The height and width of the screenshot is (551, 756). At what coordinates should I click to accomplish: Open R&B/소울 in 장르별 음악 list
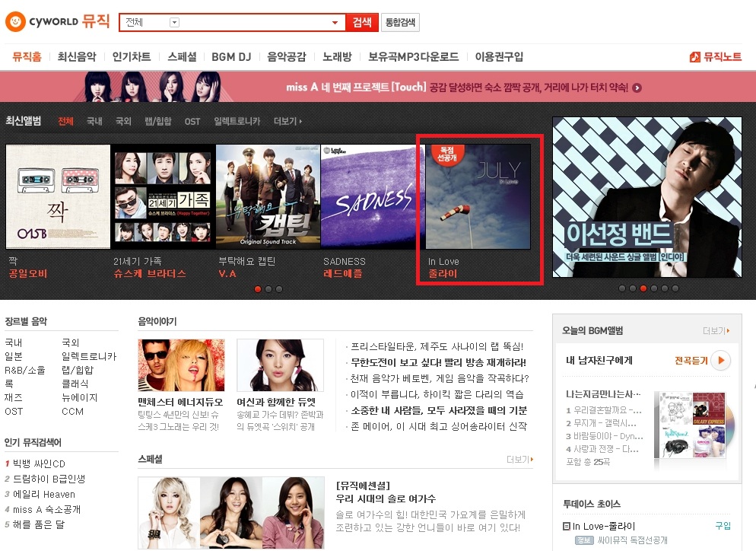click(25, 370)
